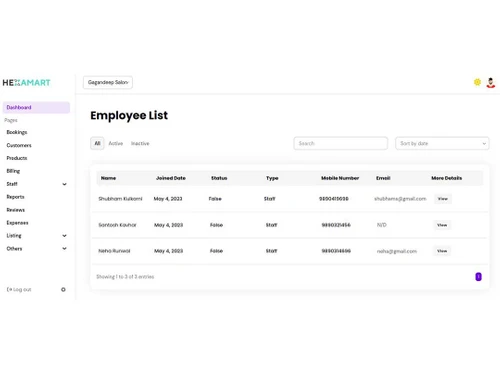Select the name Neha Runwal

point(114,251)
